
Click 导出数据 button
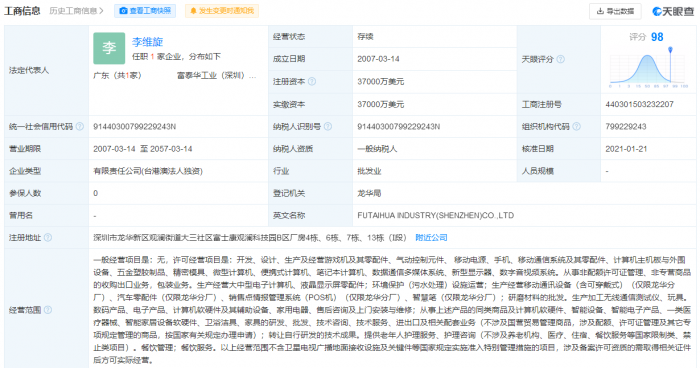pos(615,11)
